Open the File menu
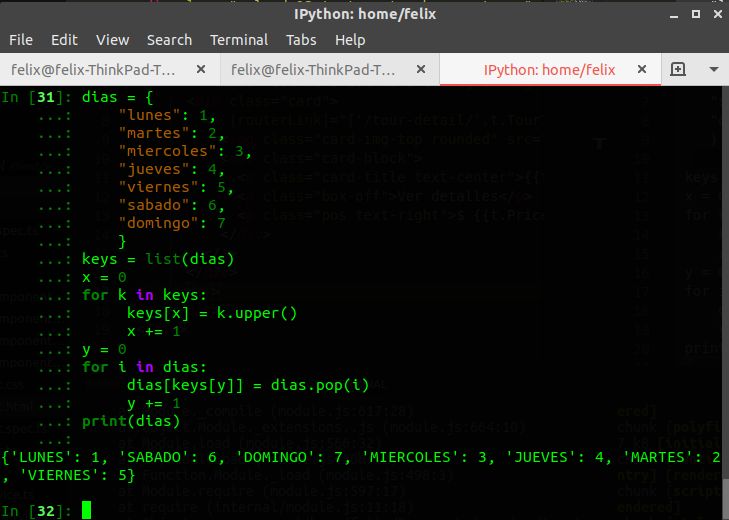Screen dimensions: 729x520 click(x=21, y=40)
